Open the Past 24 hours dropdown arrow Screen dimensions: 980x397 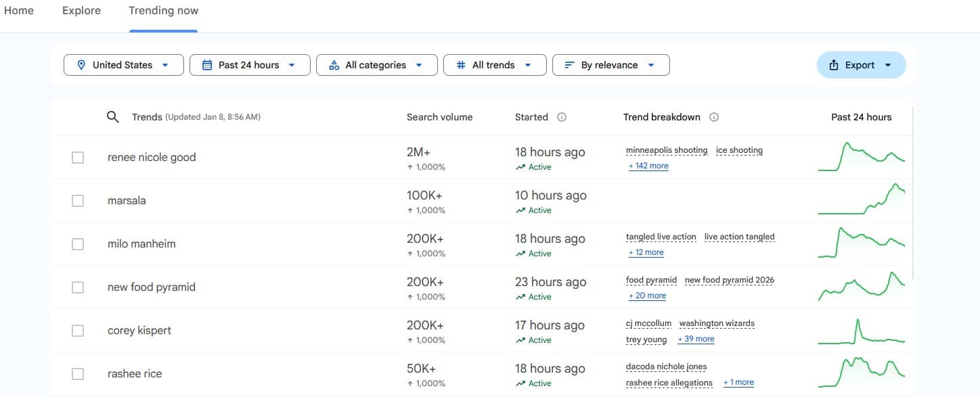[292, 65]
